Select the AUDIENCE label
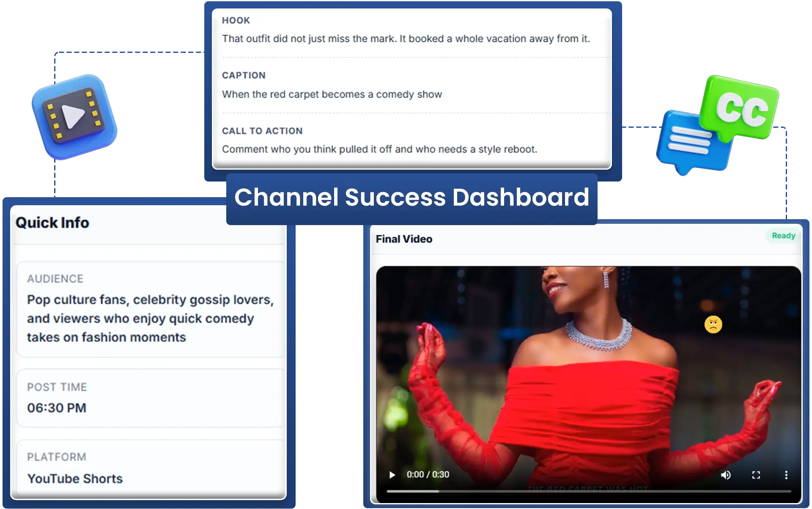The width and height of the screenshot is (812, 509). pos(55,279)
